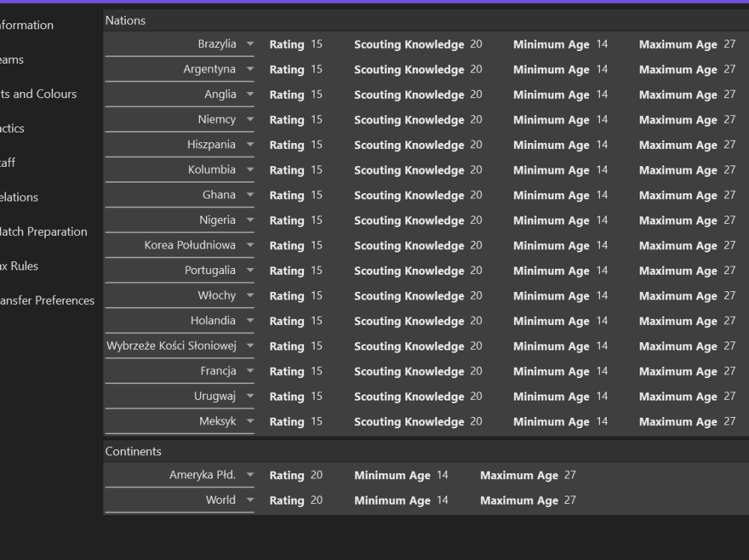
Task: Open the Holandia nation dropdown
Action: [x=180, y=321]
